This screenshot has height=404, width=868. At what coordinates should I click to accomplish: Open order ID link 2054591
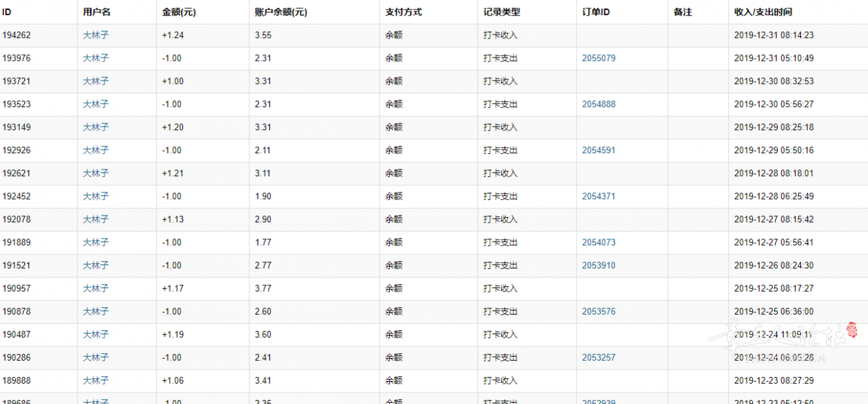click(599, 150)
